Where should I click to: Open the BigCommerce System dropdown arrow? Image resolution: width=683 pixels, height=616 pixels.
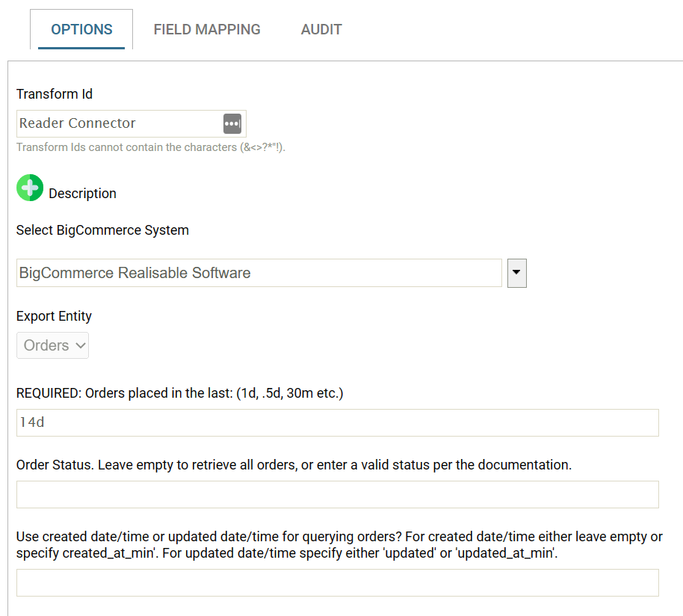coord(516,273)
